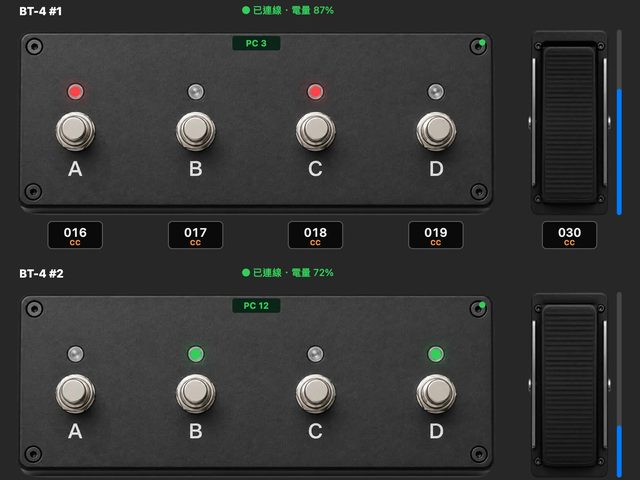Open the 018 CC assignment box

[x=316, y=235]
